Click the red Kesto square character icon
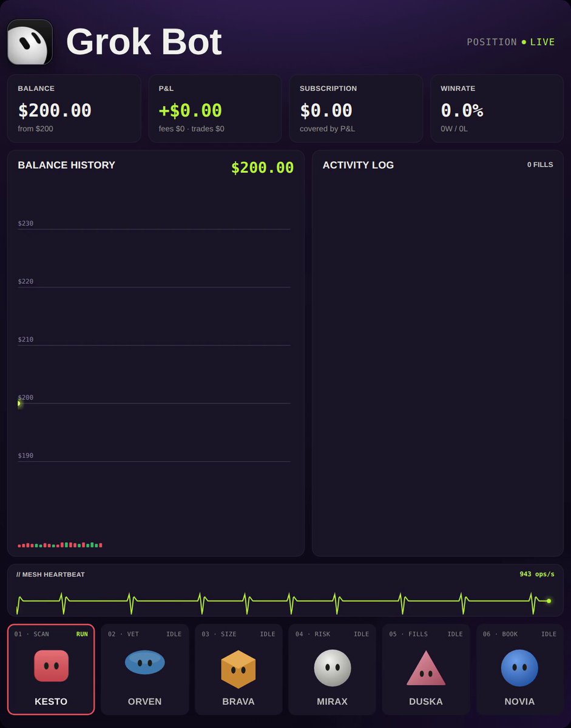Image resolution: width=571 pixels, height=728 pixels. pyautogui.click(x=51, y=666)
